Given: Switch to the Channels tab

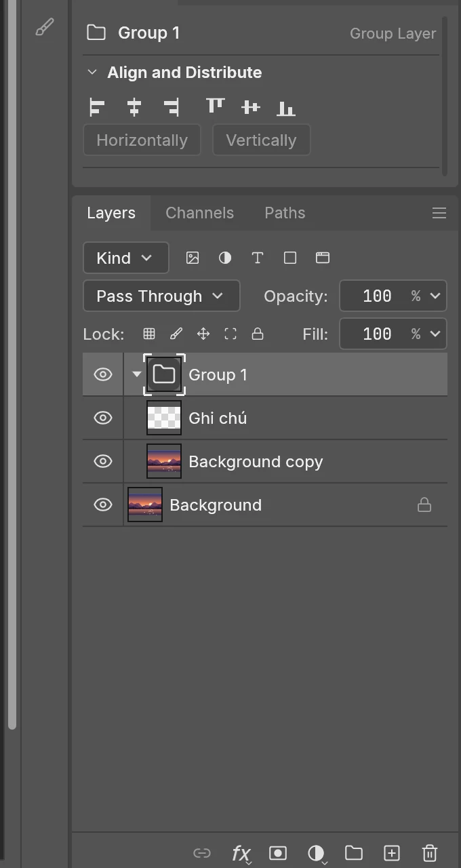Looking at the screenshot, I should tap(199, 213).
